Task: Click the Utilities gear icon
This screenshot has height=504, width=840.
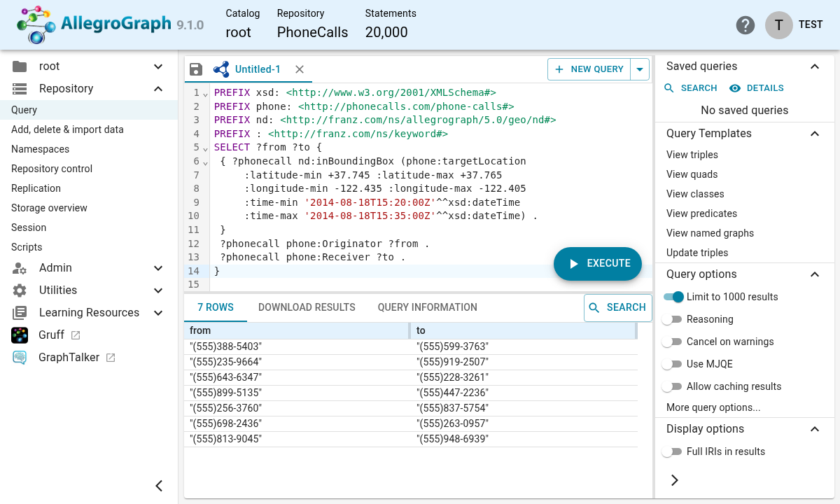Action: (x=20, y=290)
